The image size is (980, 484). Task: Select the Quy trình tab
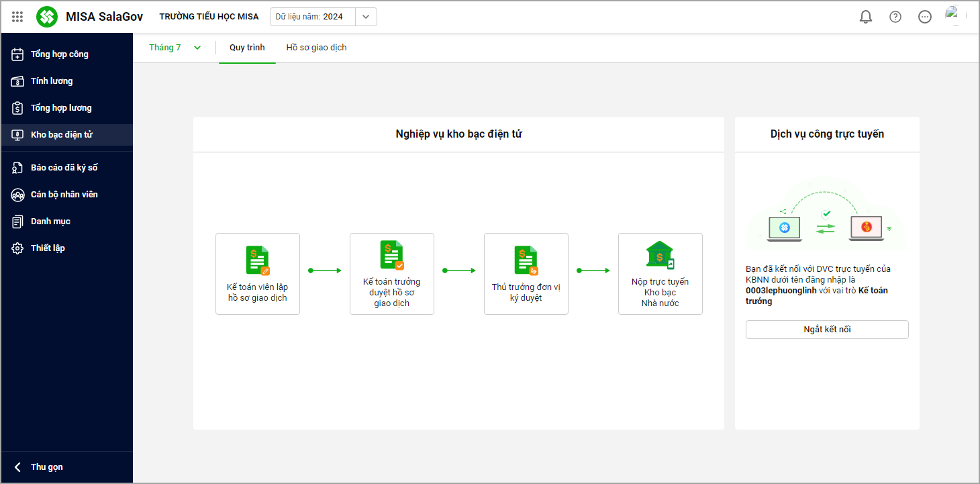(247, 48)
